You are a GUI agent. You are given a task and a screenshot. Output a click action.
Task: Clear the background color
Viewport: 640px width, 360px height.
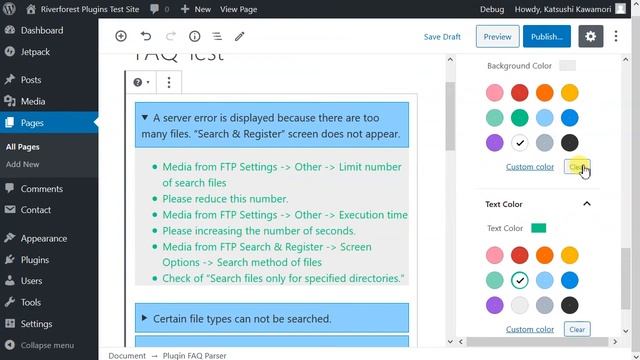[577, 167]
